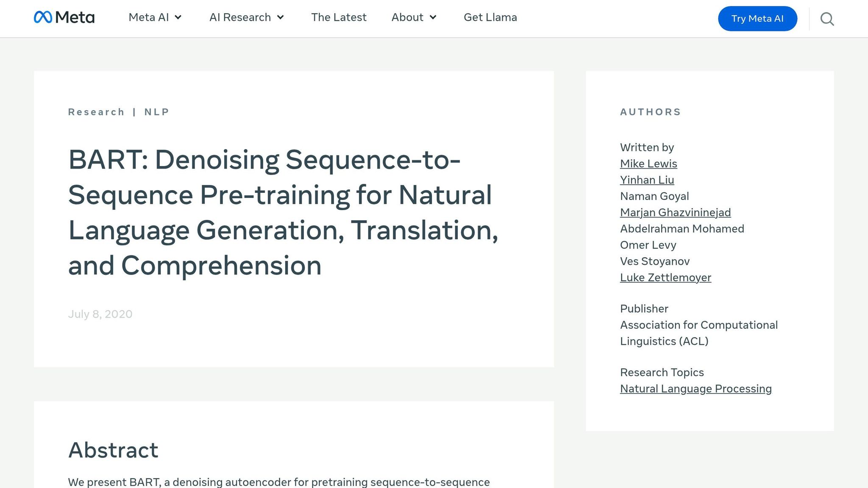Click the NLP category label

click(156, 112)
